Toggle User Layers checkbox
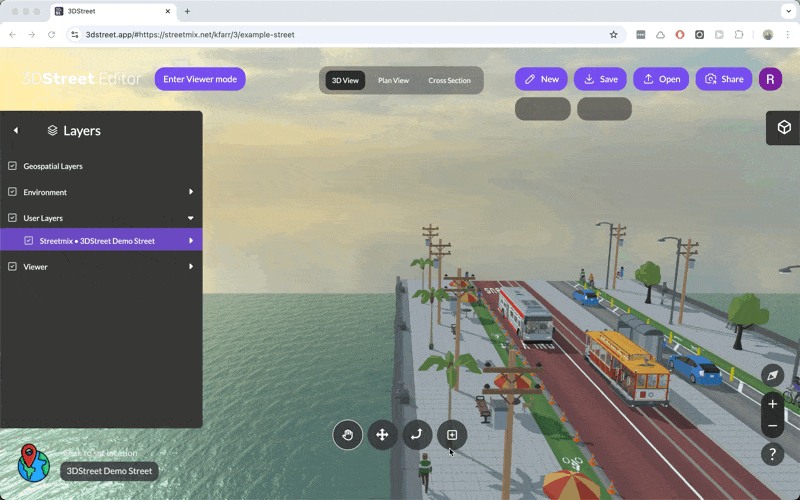The image size is (800, 500). coord(12,218)
